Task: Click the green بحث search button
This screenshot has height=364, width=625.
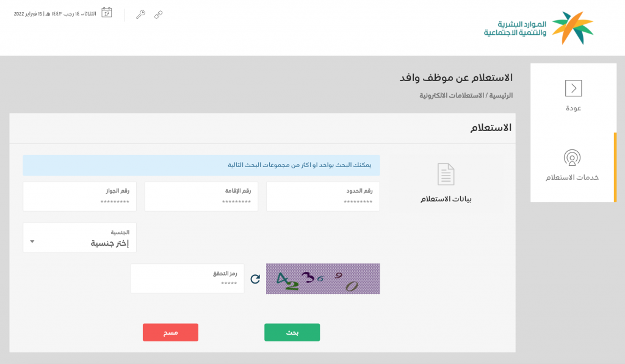Action: pos(292,332)
